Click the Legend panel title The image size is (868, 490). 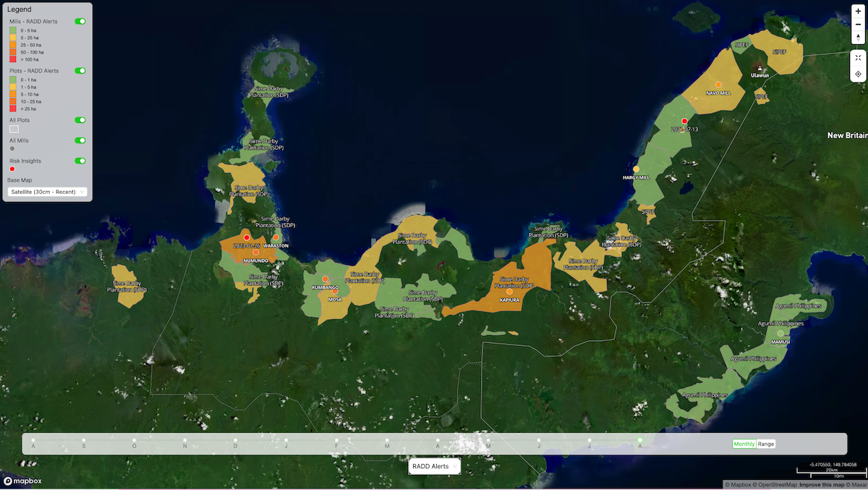20,9
